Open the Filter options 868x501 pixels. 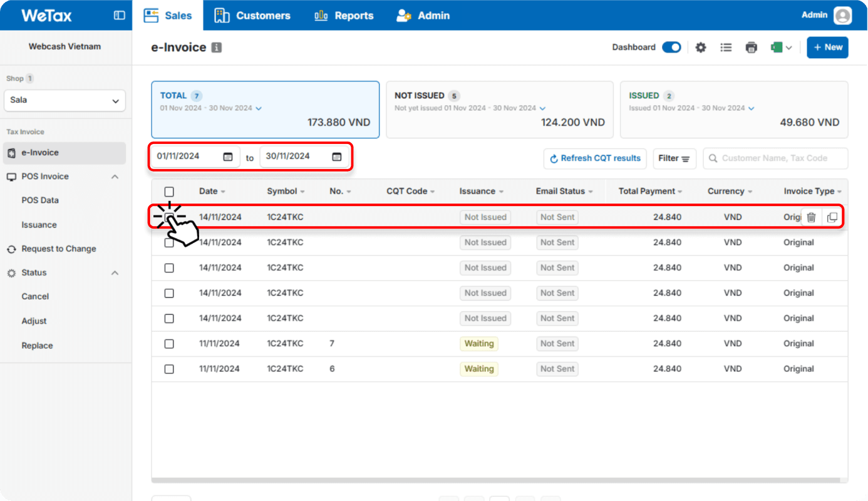click(x=674, y=158)
